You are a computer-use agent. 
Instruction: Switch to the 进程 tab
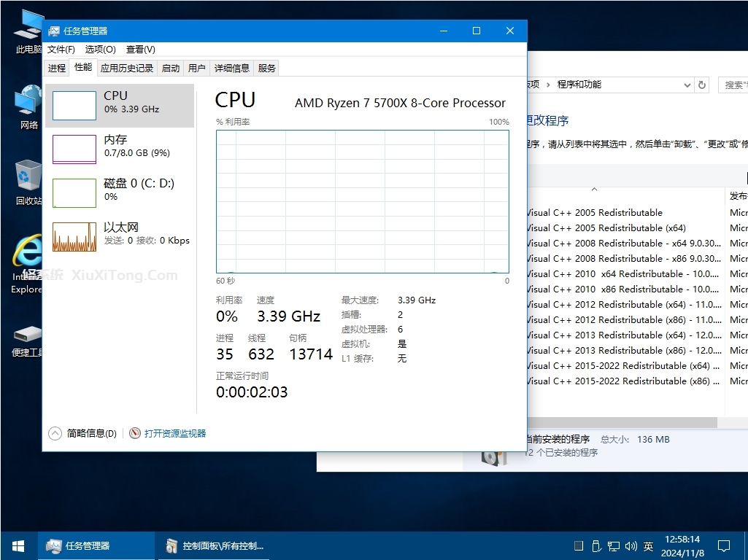pos(57,68)
